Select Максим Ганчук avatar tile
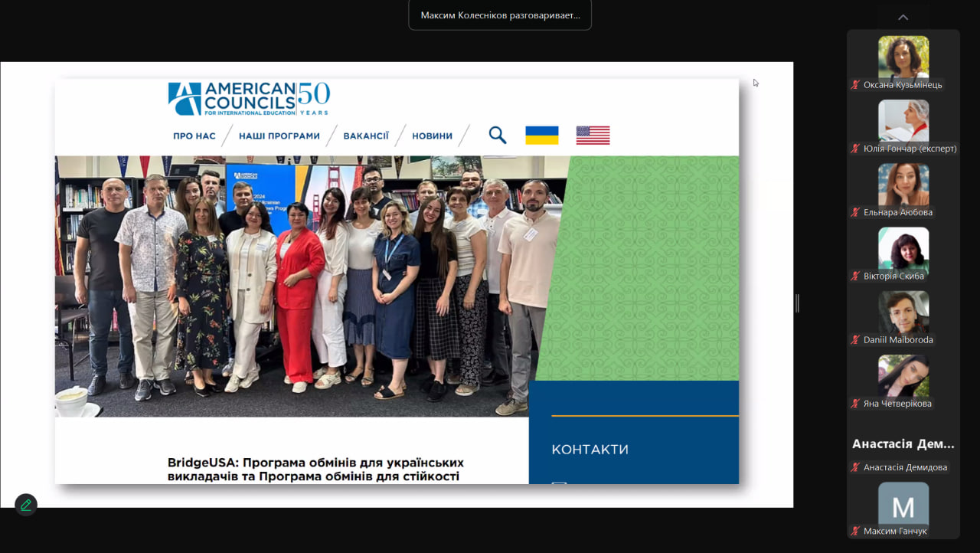The width and height of the screenshot is (980, 553). (903, 506)
